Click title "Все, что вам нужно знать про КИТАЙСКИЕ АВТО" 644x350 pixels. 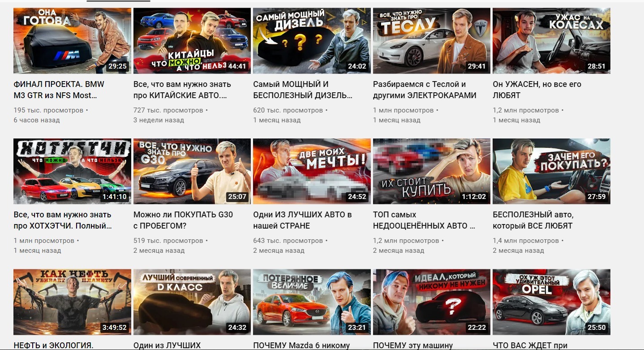coord(182,90)
